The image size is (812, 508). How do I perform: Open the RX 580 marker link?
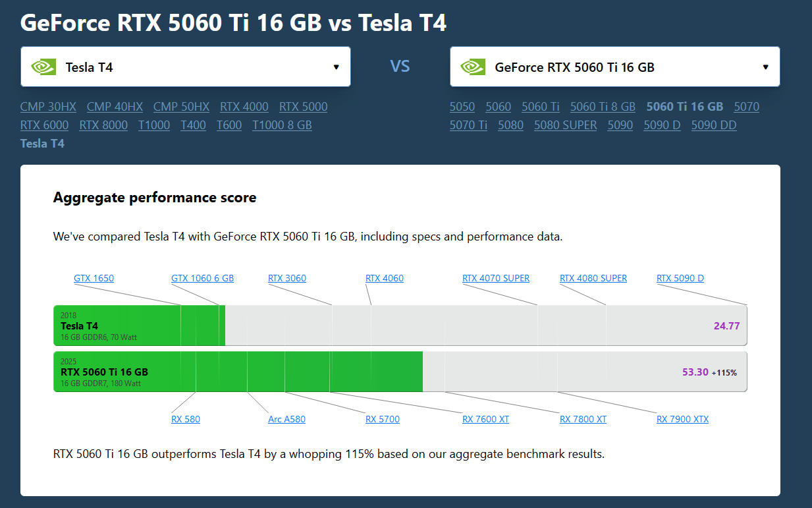click(185, 419)
